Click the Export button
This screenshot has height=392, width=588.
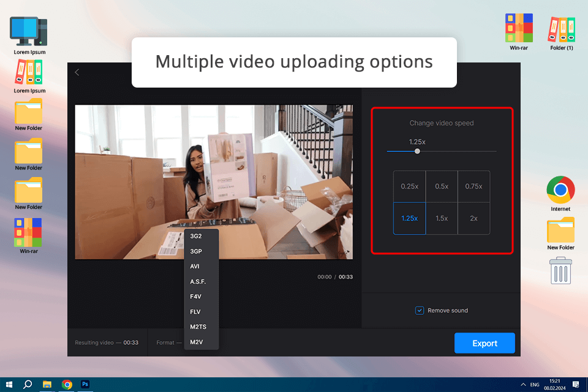tap(484, 343)
